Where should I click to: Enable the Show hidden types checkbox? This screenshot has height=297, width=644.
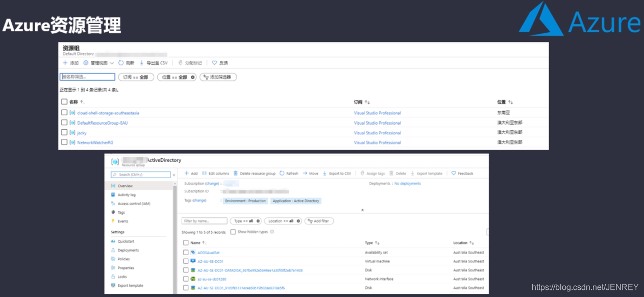click(x=233, y=232)
